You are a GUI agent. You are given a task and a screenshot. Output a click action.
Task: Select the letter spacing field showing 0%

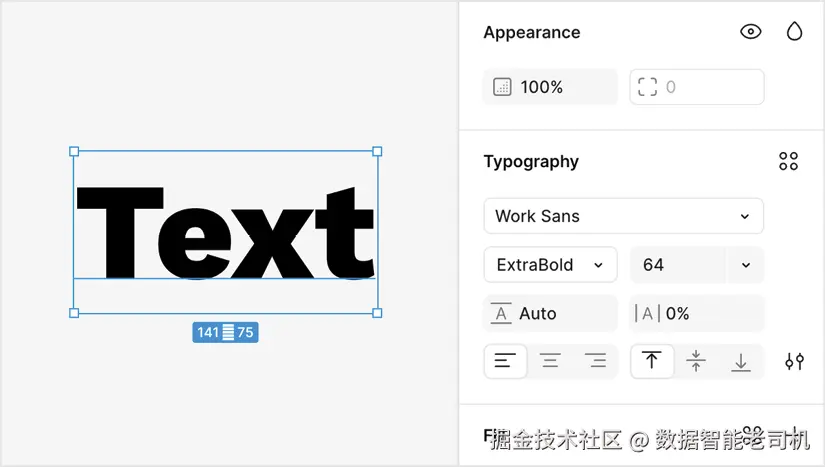coord(697,313)
